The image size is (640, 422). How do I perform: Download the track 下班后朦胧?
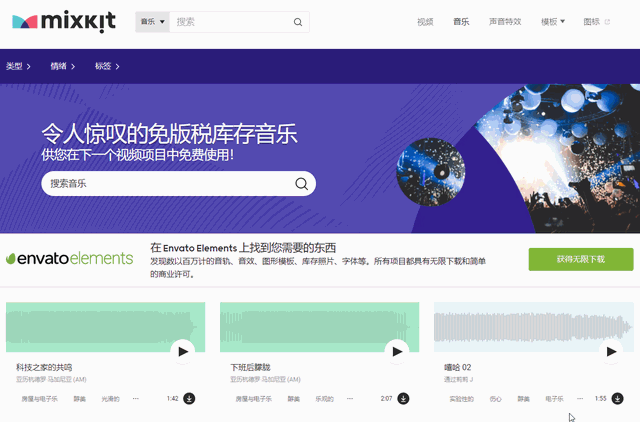pyautogui.click(x=403, y=398)
